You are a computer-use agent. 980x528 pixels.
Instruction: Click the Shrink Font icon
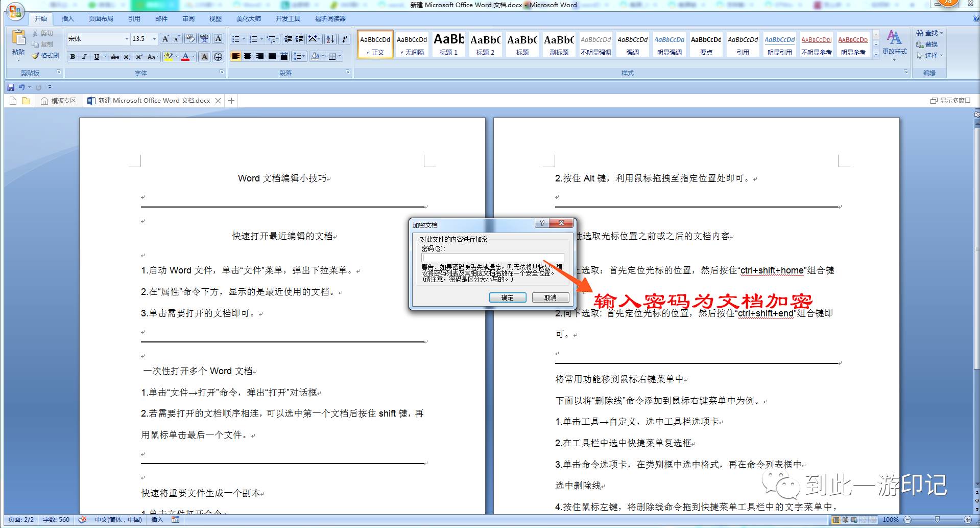tap(177, 39)
